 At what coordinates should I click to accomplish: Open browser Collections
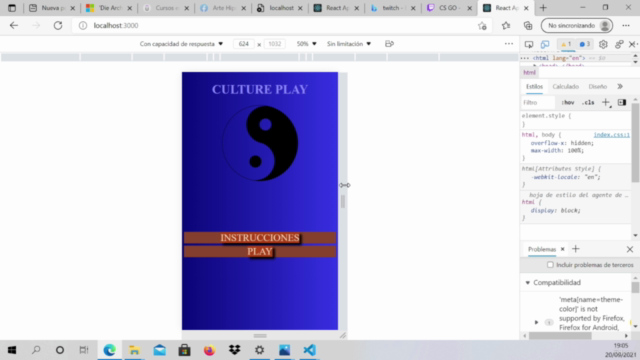coord(528,25)
